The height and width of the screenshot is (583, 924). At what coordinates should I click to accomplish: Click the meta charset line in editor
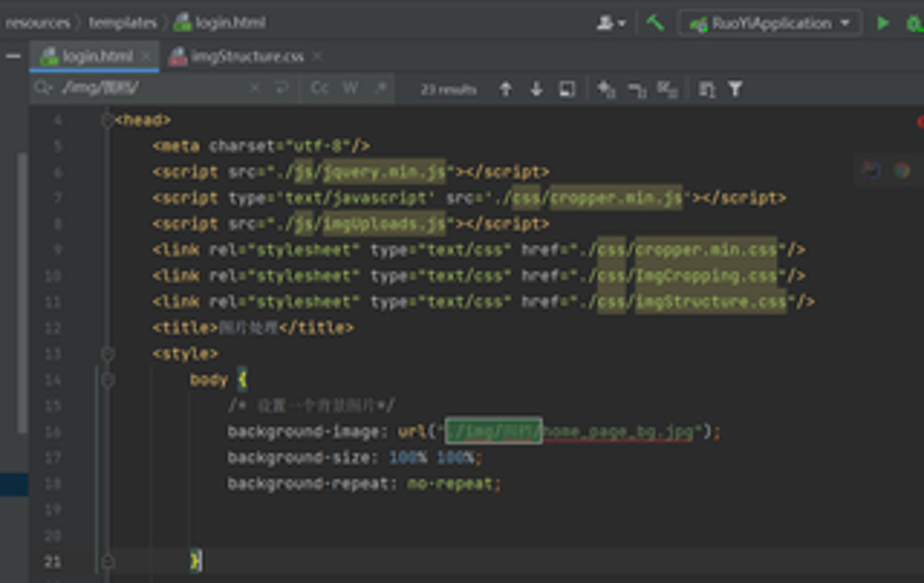click(x=261, y=146)
